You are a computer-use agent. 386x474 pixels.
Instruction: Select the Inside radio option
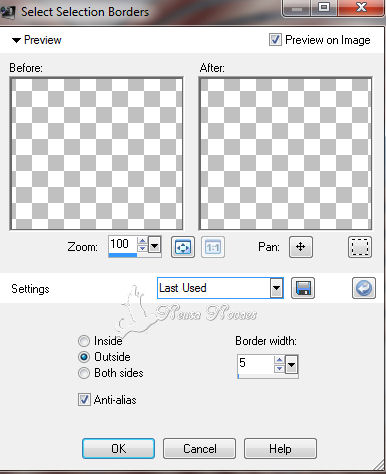(x=84, y=341)
